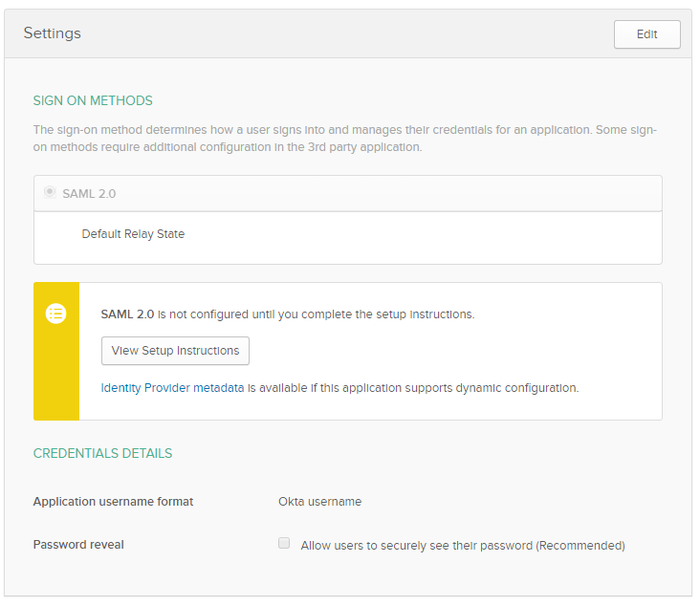Click the Okta username value
Viewport: 700px width, 606px height.
pos(320,502)
